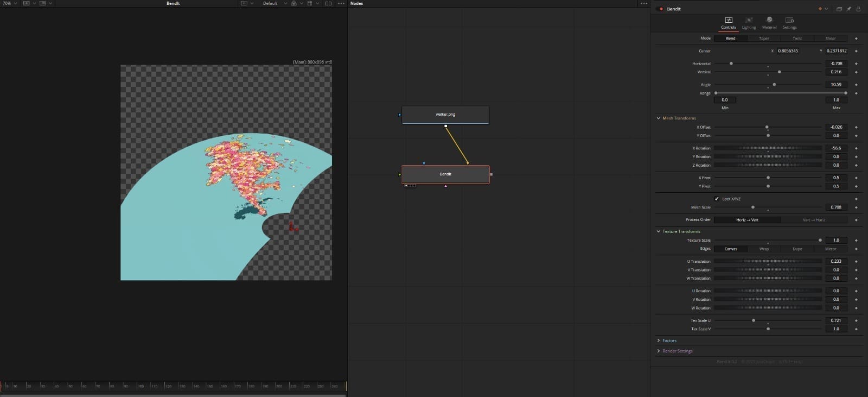Click the Vertical value field 0.216

click(x=836, y=72)
